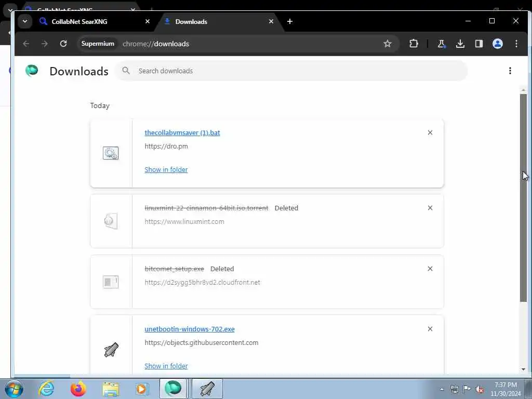
Task: Click the bitcomet_setup.exe file icon
Action: click(x=111, y=282)
